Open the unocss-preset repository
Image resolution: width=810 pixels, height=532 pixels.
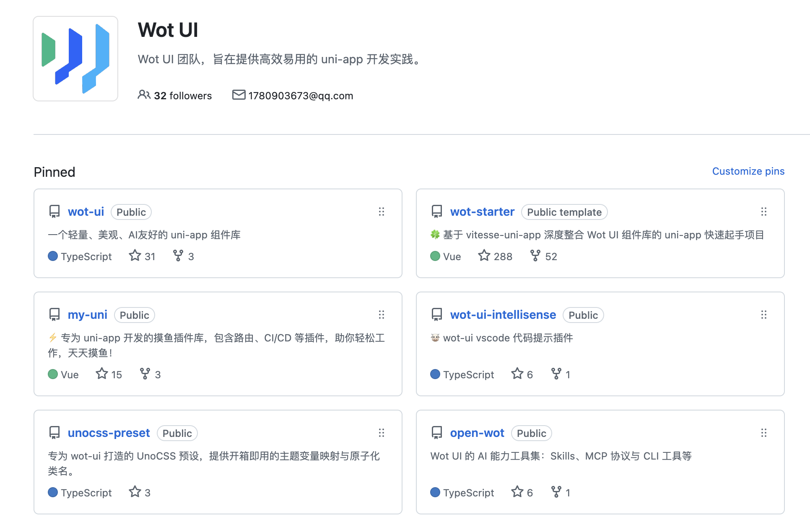pos(109,433)
